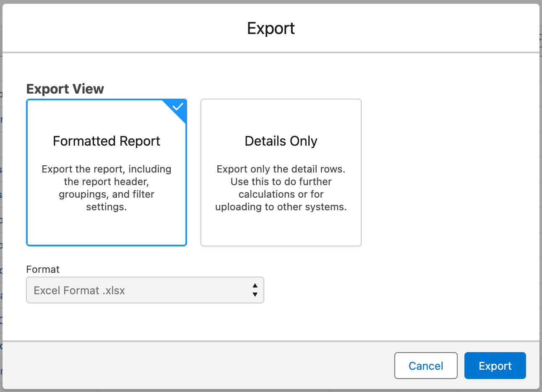Click the Details Only card title
Screen dimensions: 542x392
click(281, 141)
